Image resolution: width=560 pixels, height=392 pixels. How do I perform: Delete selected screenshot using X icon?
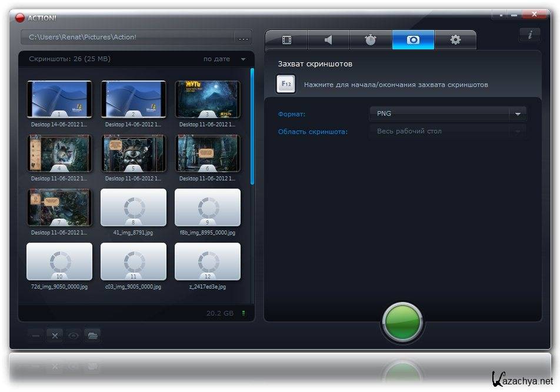[55, 336]
